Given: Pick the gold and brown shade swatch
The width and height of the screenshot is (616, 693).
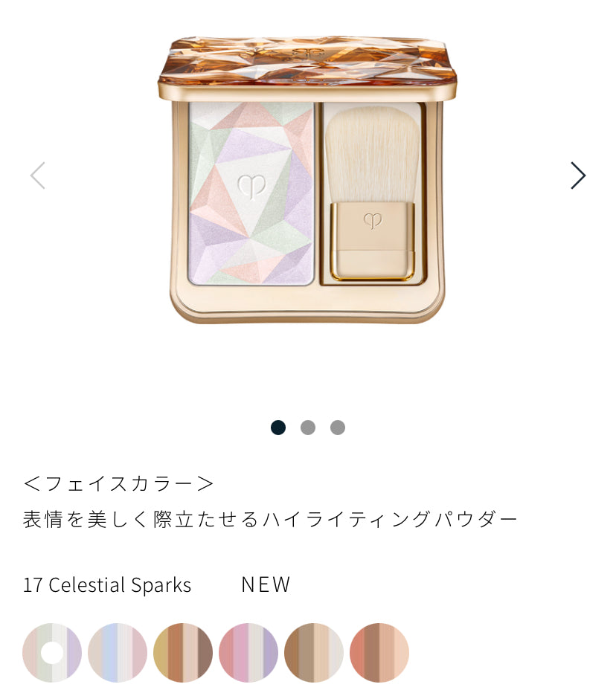Looking at the screenshot, I should click(183, 652).
